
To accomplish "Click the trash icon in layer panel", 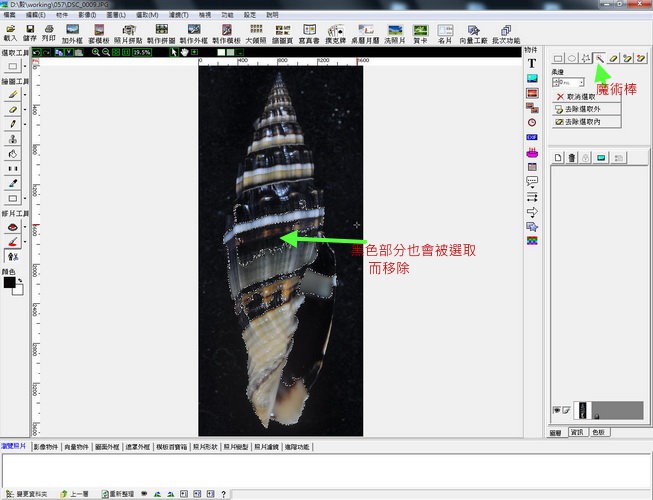I will coord(572,158).
